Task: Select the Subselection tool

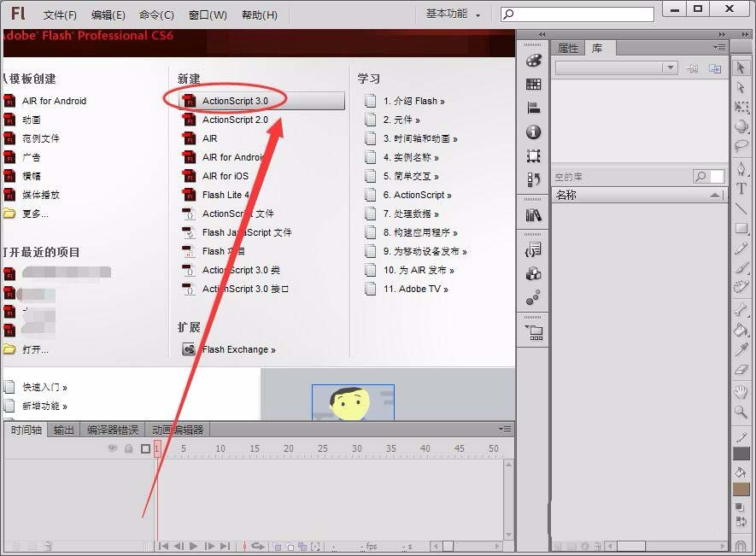Action: (x=741, y=87)
